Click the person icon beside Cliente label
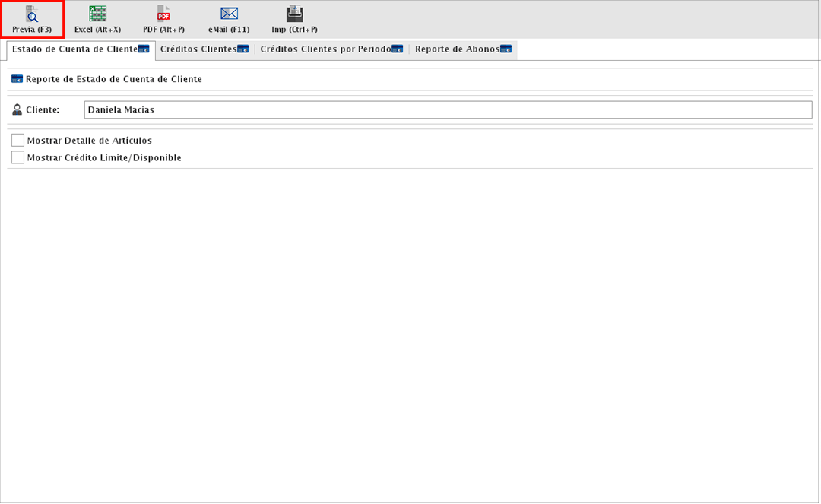The width and height of the screenshot is (821, 504). tap(17, 110)
